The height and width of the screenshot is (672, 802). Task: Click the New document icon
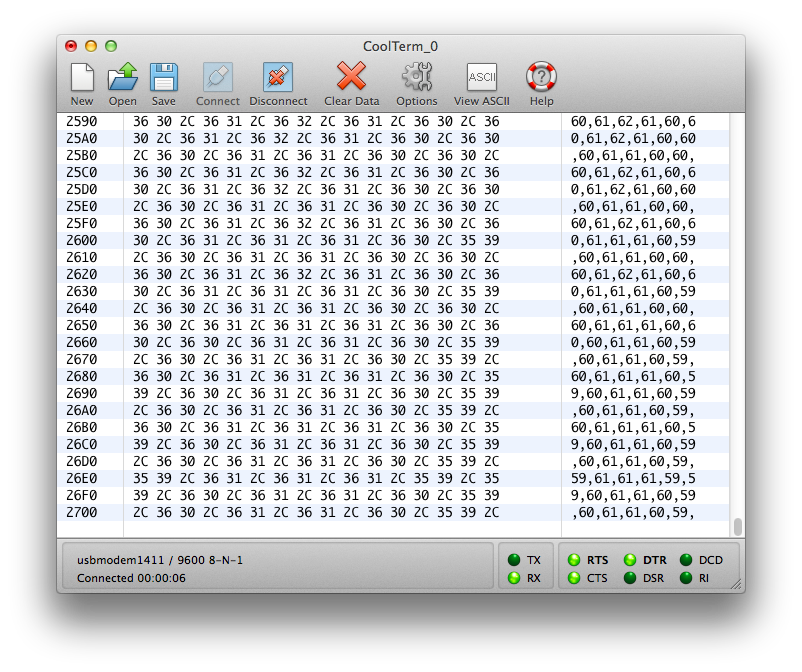pos(82,78)
